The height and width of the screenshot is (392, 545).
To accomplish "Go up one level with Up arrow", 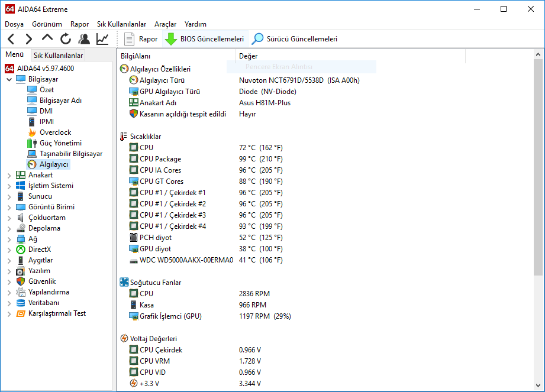I will coord(47,38).
